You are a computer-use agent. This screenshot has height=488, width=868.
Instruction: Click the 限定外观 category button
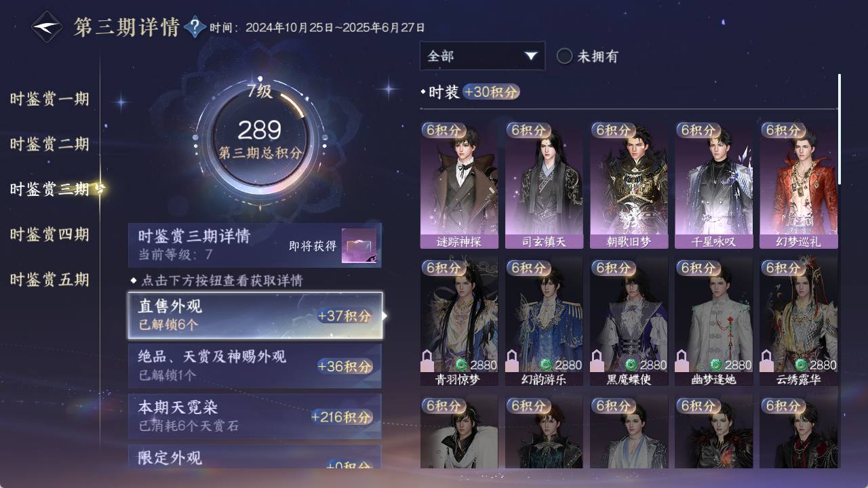[255, 457]
